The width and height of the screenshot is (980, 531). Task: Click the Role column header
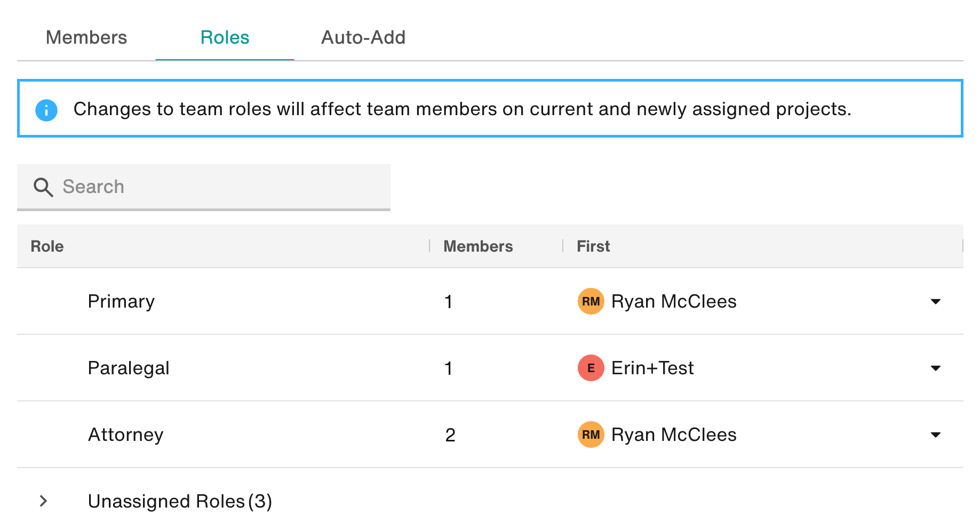(x=47, y=246)
